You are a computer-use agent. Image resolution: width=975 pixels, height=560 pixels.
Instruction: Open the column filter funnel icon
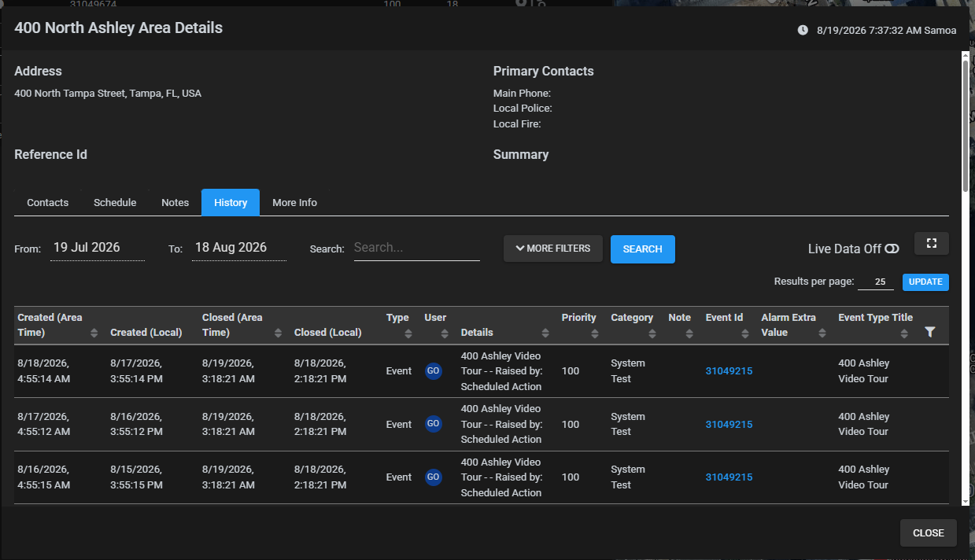pos(930,333)
